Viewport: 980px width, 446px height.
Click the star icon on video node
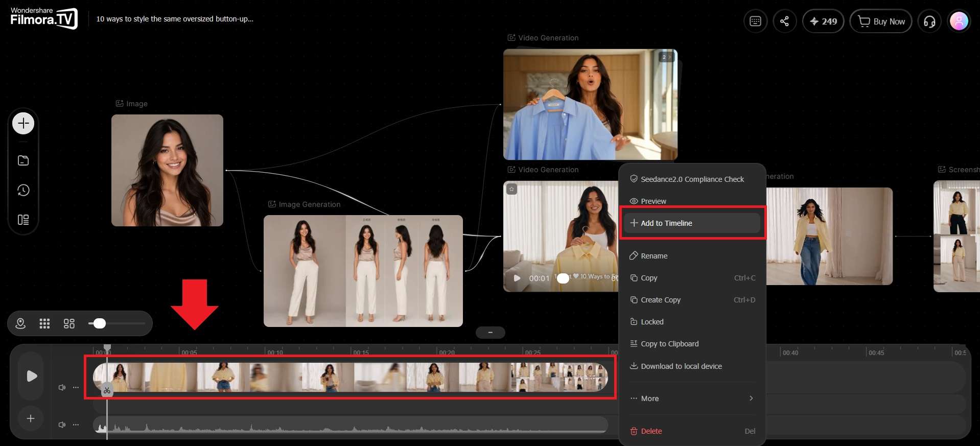tap(511, 189)
